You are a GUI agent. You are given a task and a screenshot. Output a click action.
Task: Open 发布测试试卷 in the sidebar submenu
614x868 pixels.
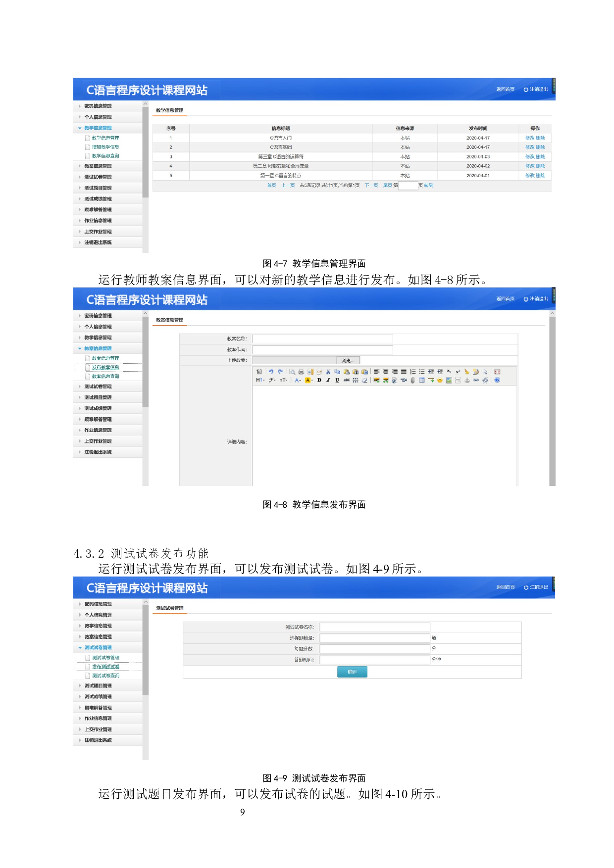(x=105, y=667)
